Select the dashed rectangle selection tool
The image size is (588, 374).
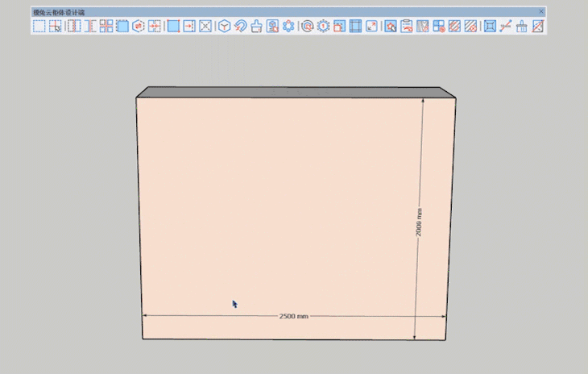coord(39,26)
